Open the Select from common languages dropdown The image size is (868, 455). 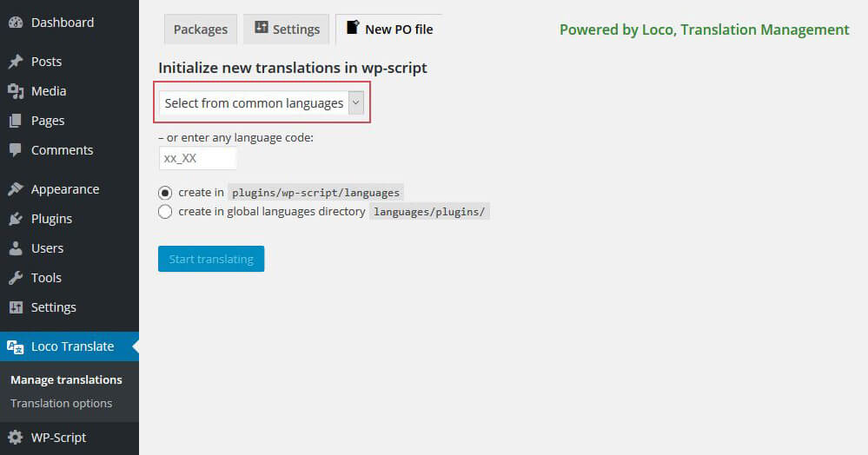[x=262, y=103]
